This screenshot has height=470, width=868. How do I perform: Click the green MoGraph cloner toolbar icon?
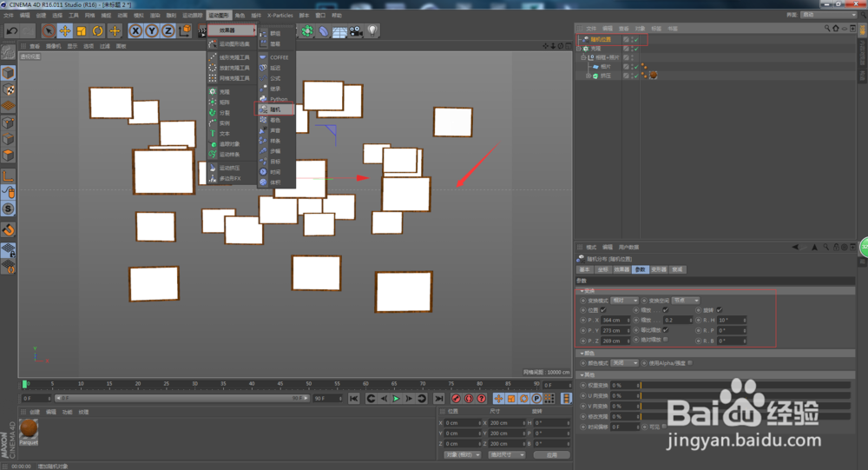[x=307, y=31]
